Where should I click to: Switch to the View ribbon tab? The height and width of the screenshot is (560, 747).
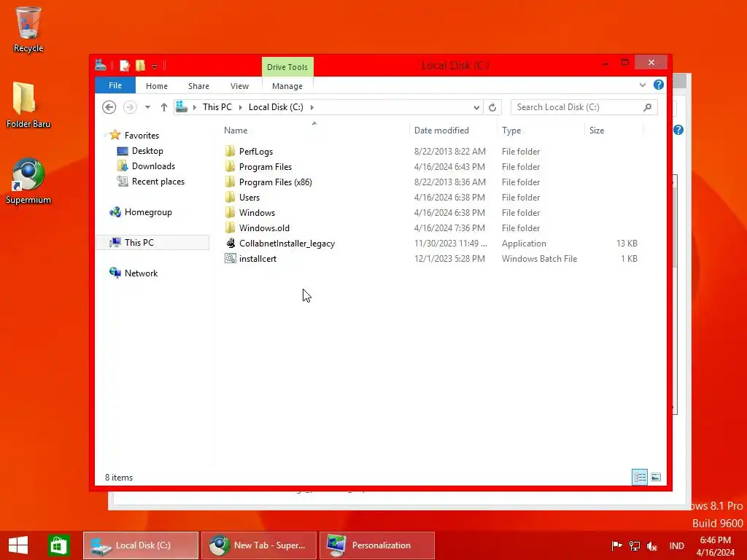pyautogui.click(x=239, y=86)
